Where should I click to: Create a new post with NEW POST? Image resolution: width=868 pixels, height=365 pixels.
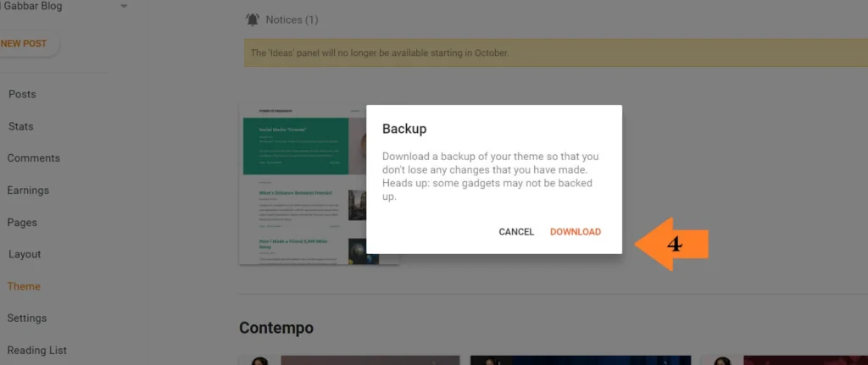pyautogui.click(x=25, y=44)
